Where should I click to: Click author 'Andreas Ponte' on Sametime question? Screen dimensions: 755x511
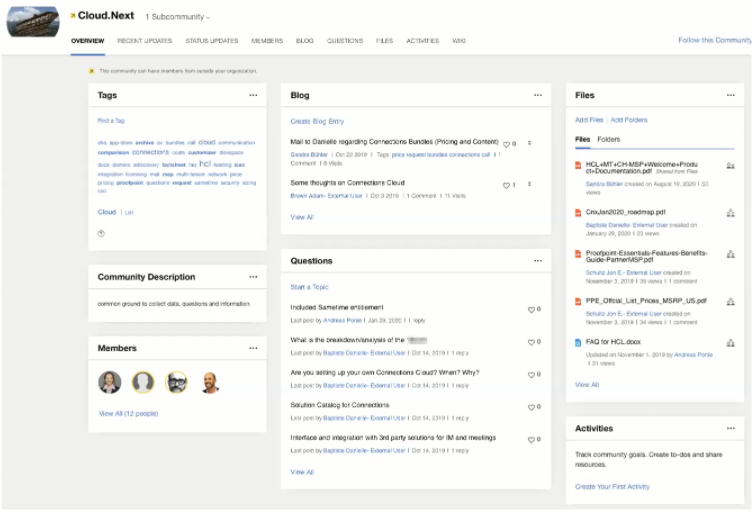(x=342, y=321)
